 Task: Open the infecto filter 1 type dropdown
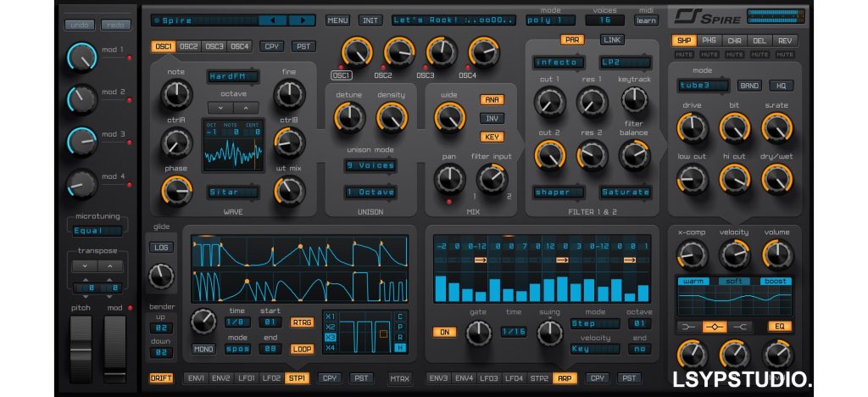(x=559, y=63)
